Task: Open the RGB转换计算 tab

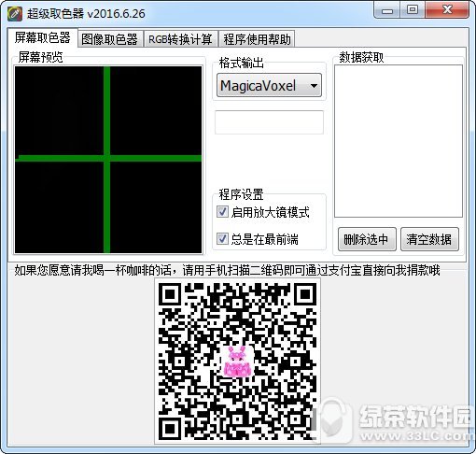Action: tap(180, 39)
